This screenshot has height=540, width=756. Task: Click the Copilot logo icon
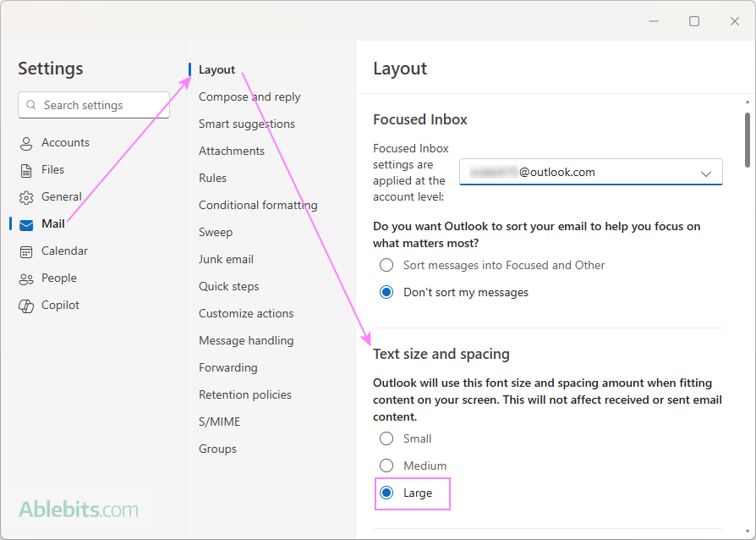click(x=26, y=306)
